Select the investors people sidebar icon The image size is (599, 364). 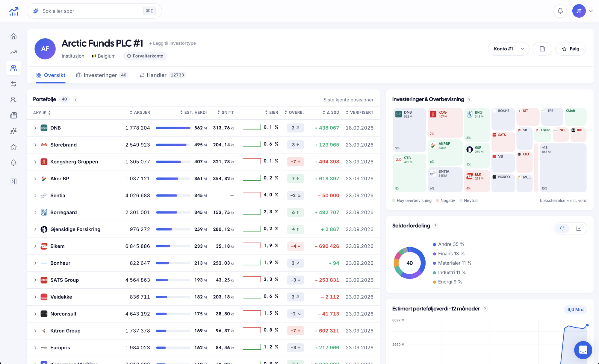click(13, 68)
